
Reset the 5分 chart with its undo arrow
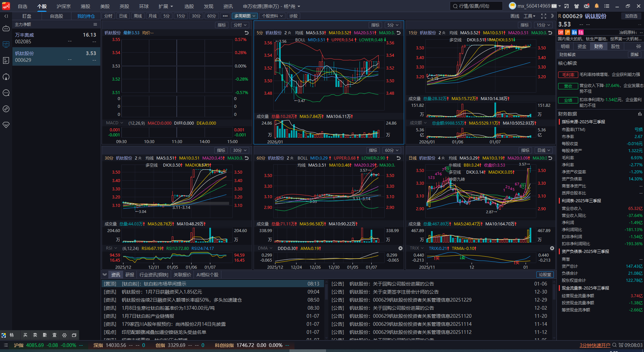click(x=398, y=33)
